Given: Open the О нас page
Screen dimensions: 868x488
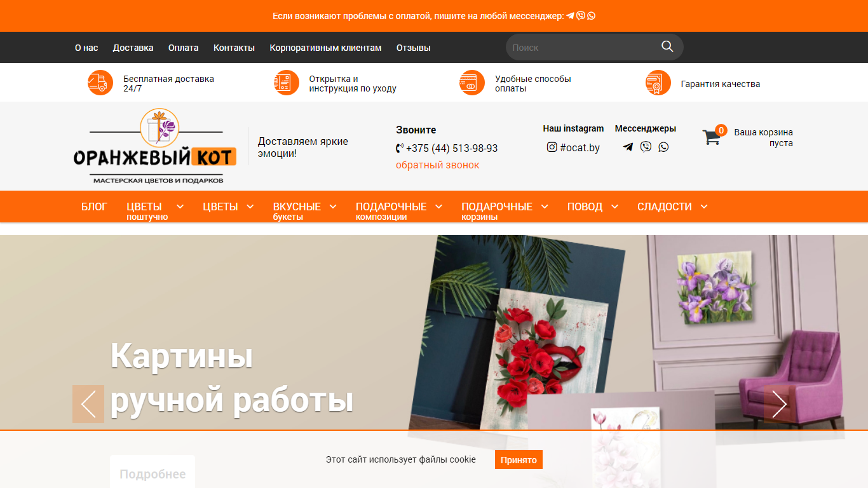Looking at the screenshot, I should click(86, 48).
